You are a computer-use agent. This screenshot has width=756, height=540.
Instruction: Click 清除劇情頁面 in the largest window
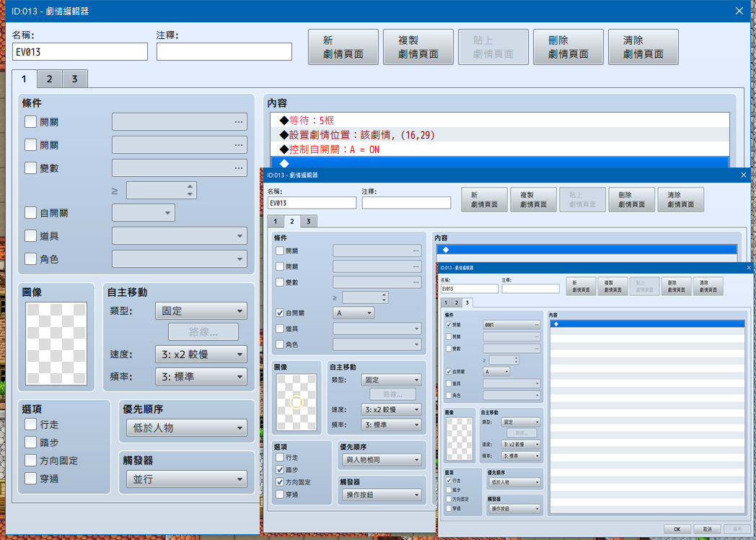643,47
